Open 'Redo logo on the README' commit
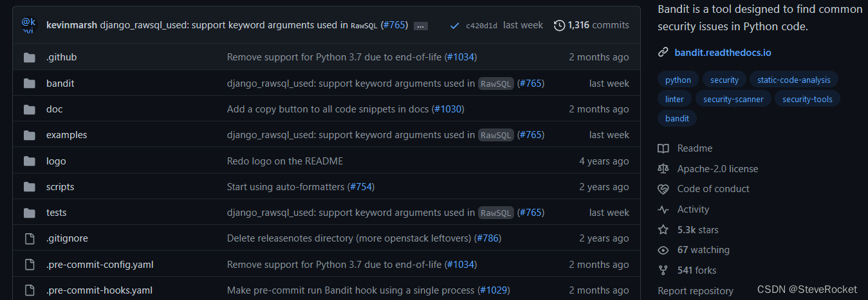The height and width of the screenshot is (300, 868). click(285, 161)
